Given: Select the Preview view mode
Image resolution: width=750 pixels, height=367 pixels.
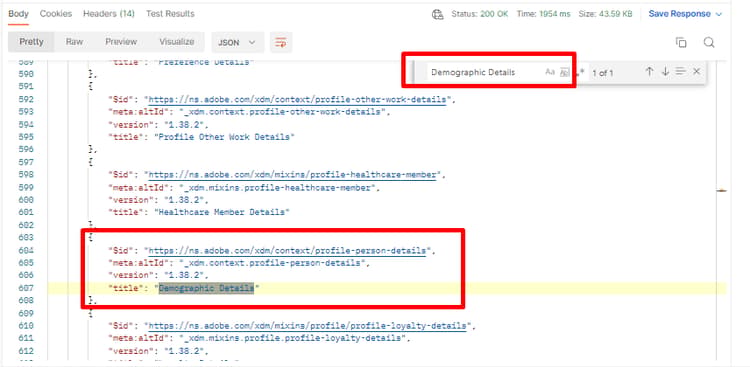Looking at the screenshot, I should [x=121, y=42].
